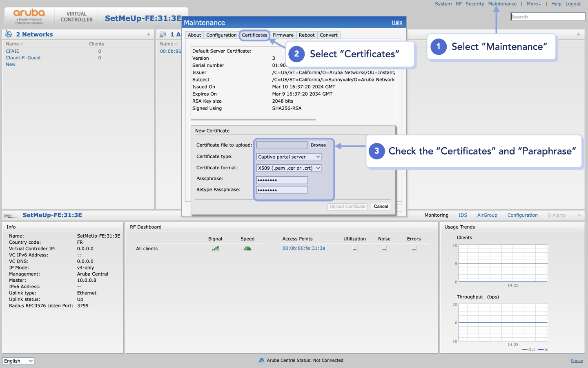Switch to the Firmware tab
The height and width of the screenshot is (368, 588).
point(283,35)
